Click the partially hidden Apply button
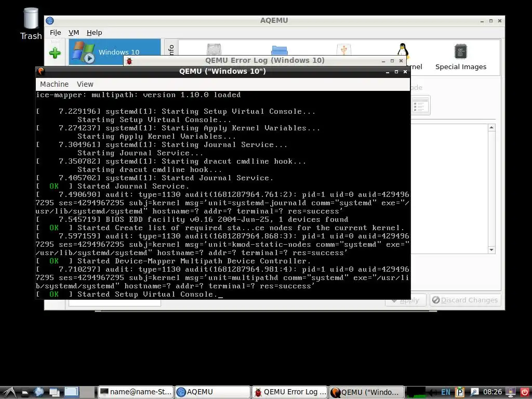This screenshot has height=399, width=532. [x=406, y=301]
